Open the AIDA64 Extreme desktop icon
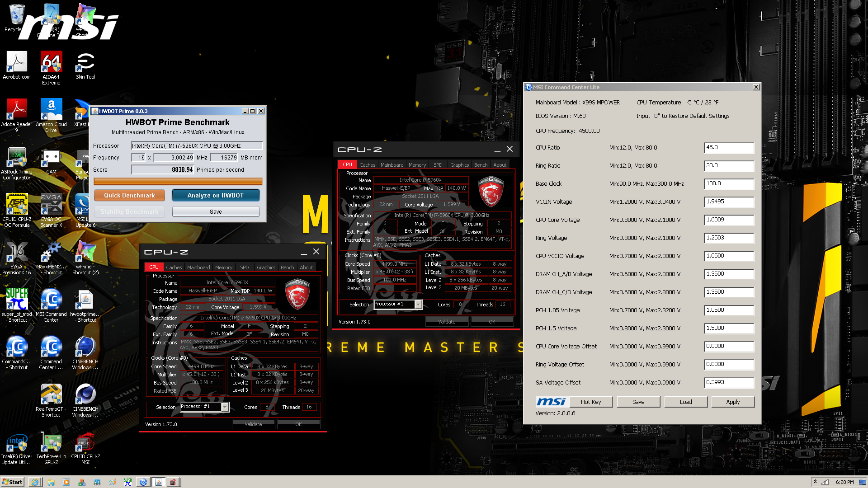868x488 pixels. 51,67
